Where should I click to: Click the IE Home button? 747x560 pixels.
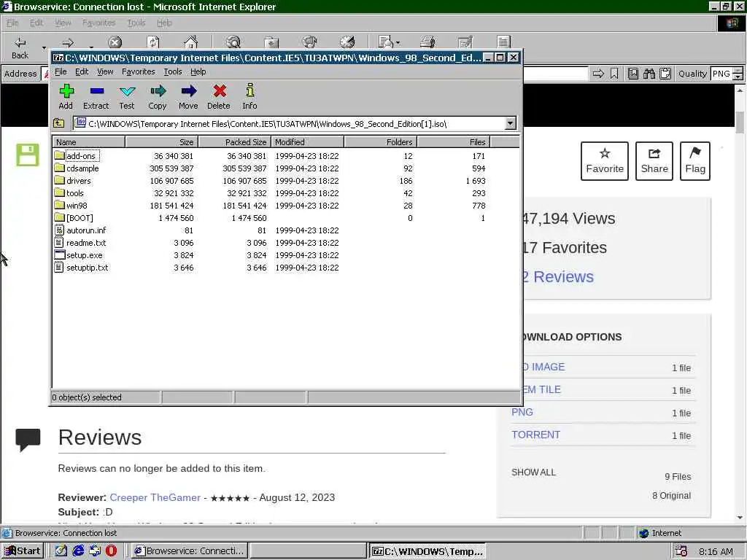pyautogui.click(x=190, y=43)
